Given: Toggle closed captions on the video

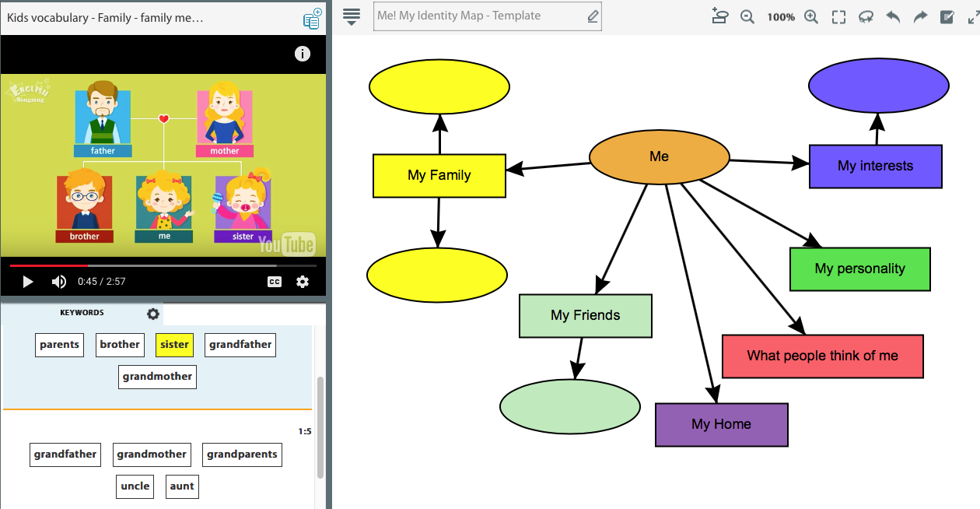Looking at the screenshot, I should coord(275,282).
